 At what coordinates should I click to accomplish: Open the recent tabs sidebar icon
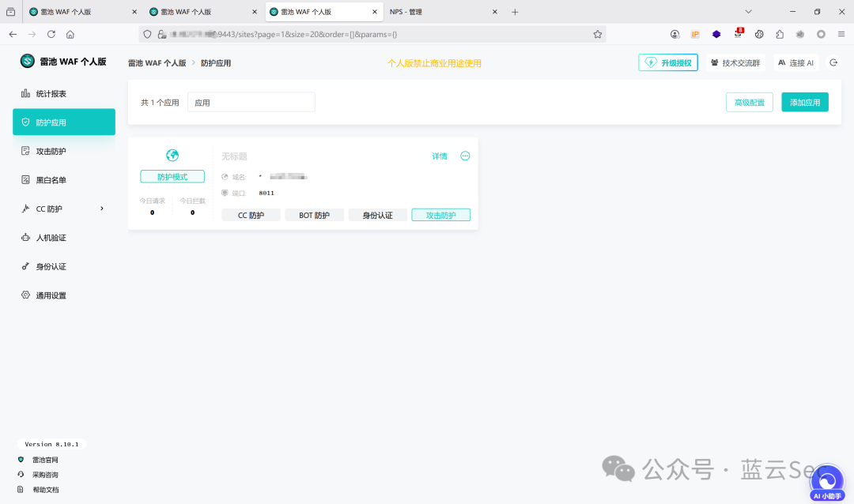(x=10, y=11)
